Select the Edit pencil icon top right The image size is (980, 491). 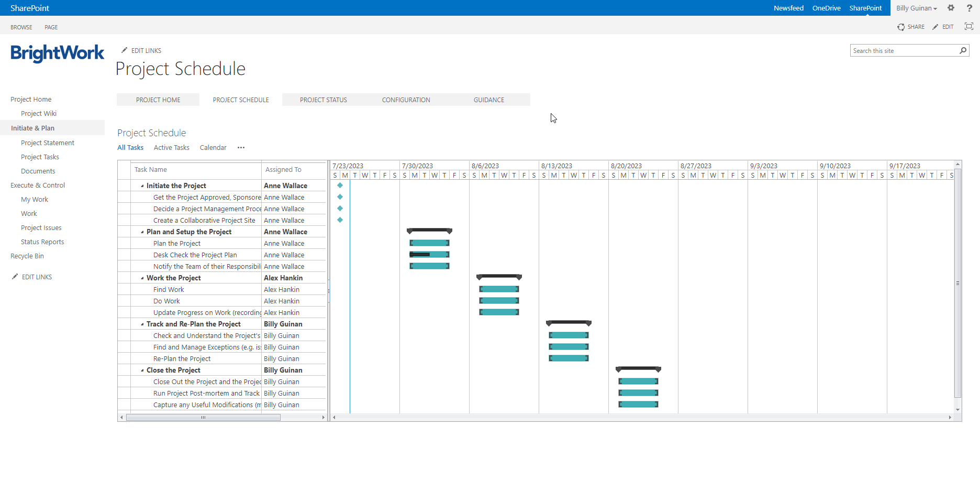[x=937, y=27]
